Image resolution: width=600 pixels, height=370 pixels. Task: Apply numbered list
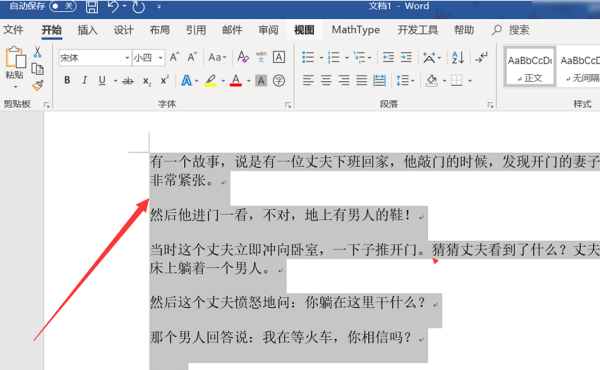pos(334,57)
